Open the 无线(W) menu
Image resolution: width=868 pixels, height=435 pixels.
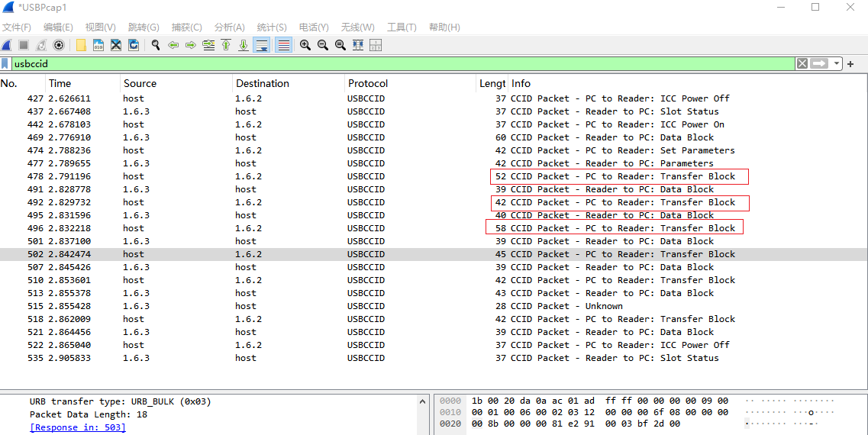[x=357, y=27]
